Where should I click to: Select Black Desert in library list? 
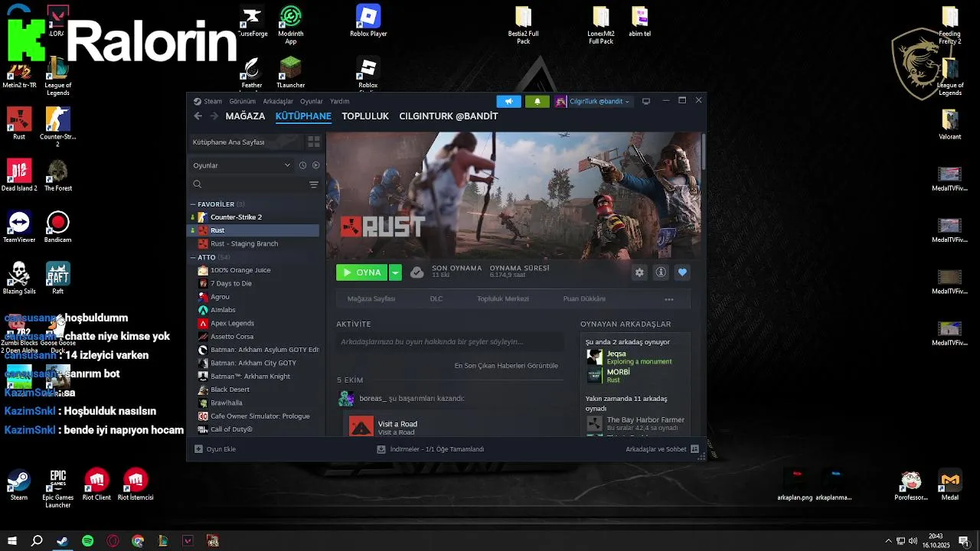point(255,390)
